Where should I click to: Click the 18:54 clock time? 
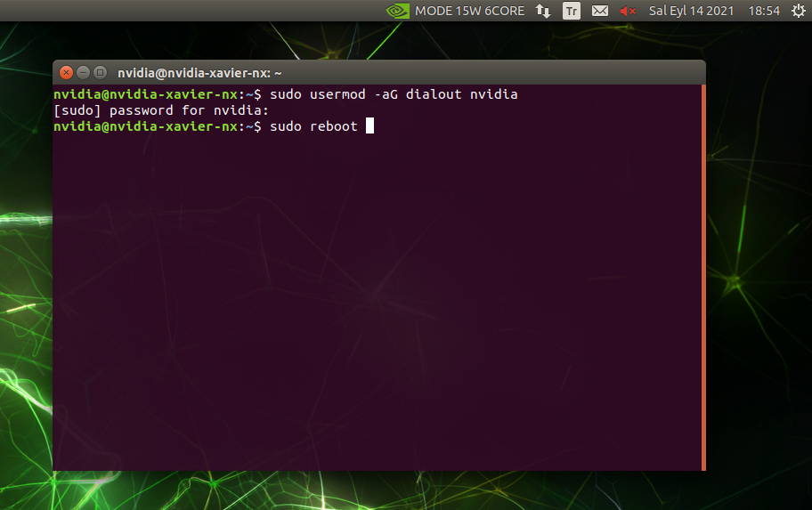764,11
